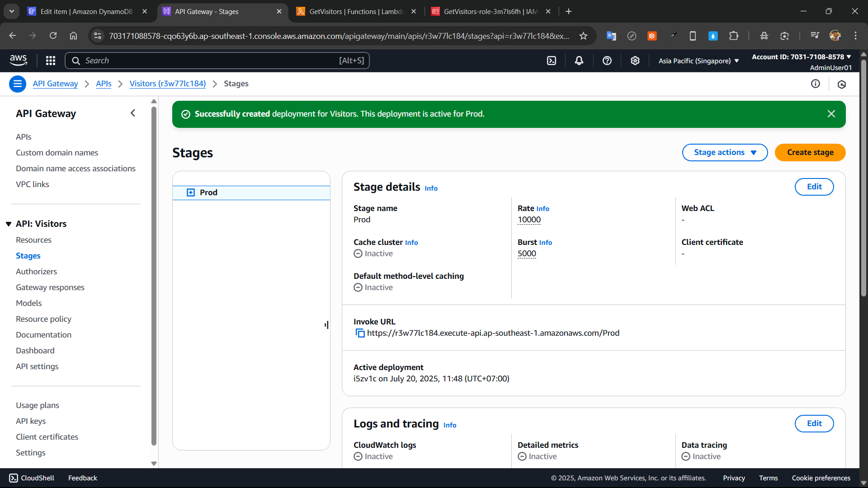Open Info link beside Stage details

(431, 188)
